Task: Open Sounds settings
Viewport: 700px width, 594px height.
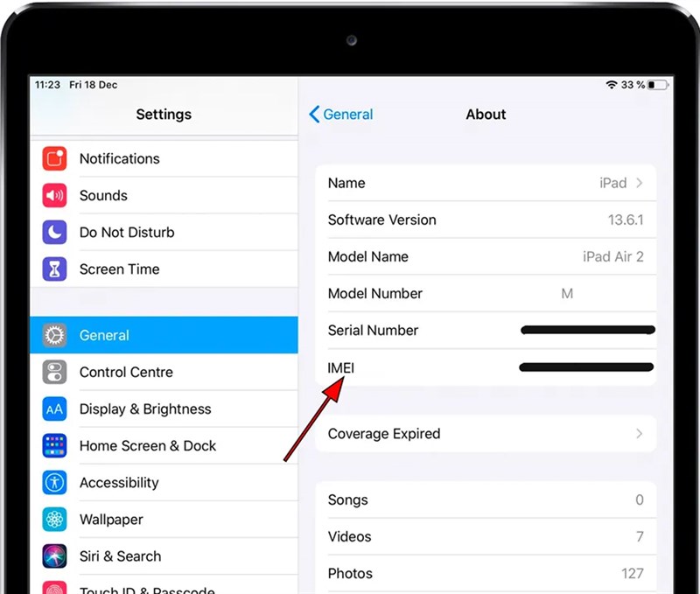Action: (164, 195)
